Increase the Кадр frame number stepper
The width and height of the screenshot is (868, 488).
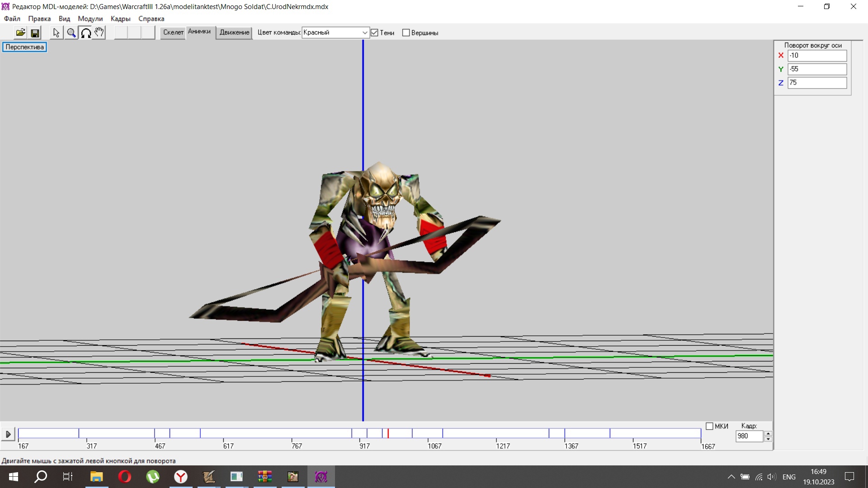tap(768, 433)
